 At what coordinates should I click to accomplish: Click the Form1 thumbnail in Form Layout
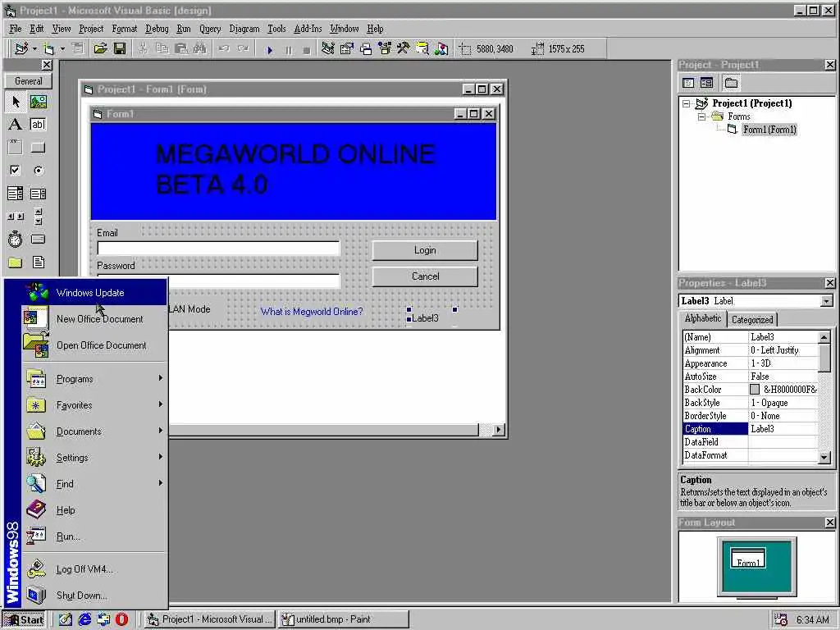(x=748, y=558)
